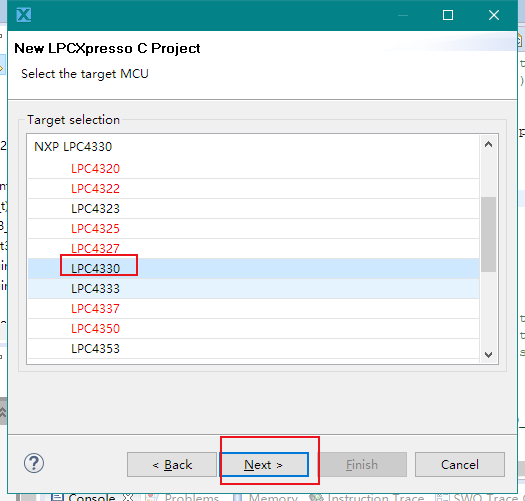Open the help question mark icon
The height and width of the screenshot is (501, 525).
34,463
